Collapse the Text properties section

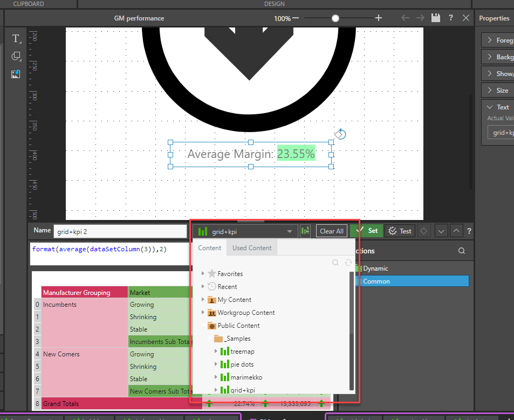[489, 107]
